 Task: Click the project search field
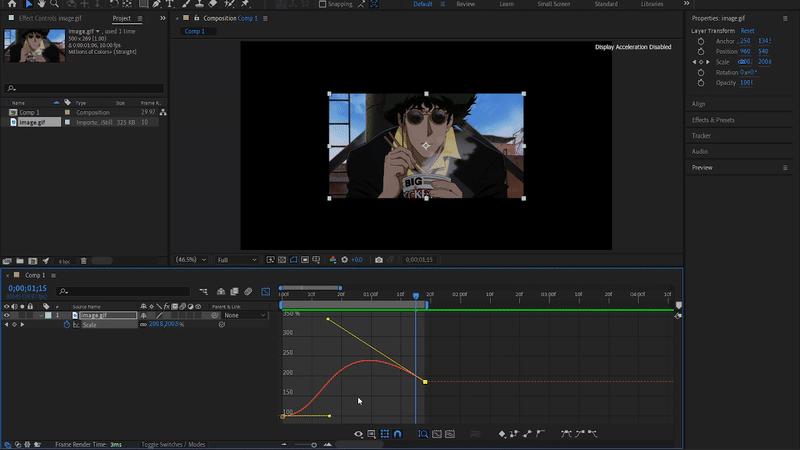84,88
